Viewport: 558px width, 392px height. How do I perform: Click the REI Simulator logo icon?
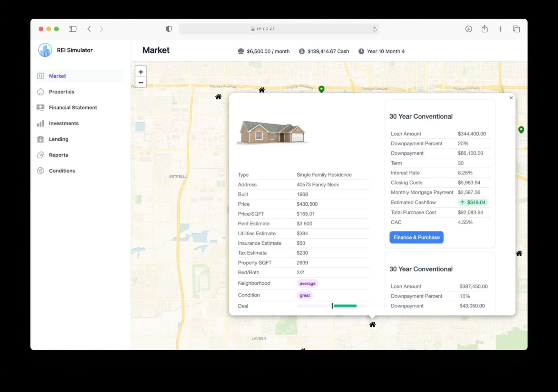45,50
